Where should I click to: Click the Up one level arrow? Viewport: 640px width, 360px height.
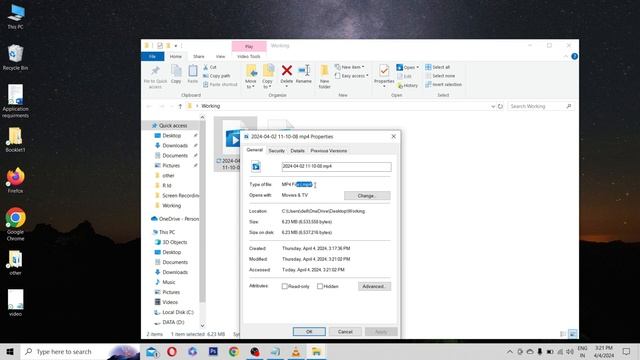[x=180, y=106]
